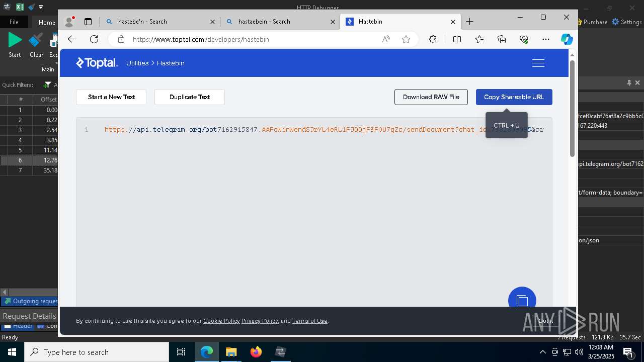This screenshot has width=644, height=362.
Task: Open Outgoing requests tab in HTTP Debugger
Action: pyautogui.click(x=31, y=301)
